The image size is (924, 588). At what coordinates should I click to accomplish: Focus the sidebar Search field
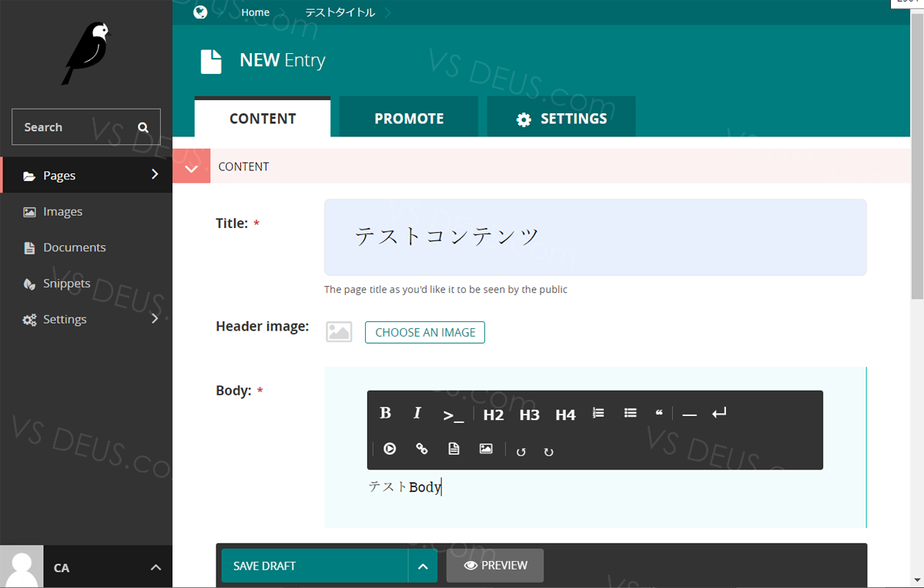86,127
